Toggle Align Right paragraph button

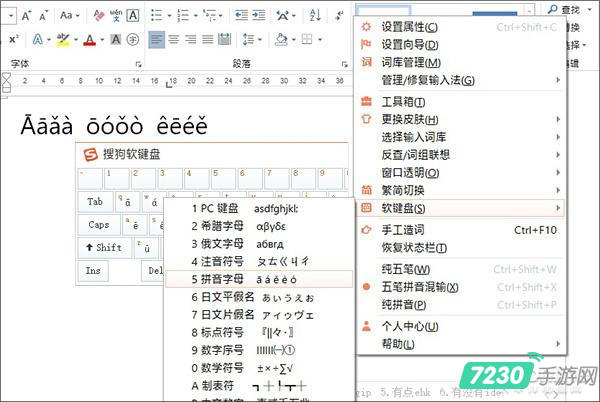point(191,39)
